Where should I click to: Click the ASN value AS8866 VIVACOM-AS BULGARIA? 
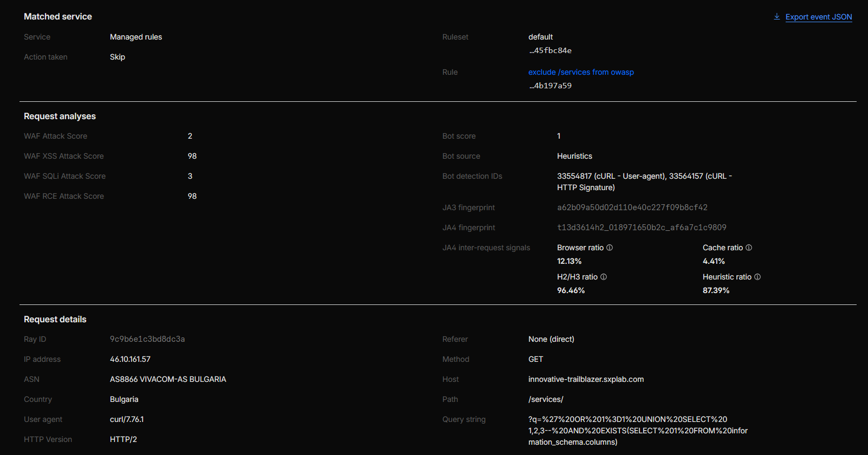coord(168,379)
